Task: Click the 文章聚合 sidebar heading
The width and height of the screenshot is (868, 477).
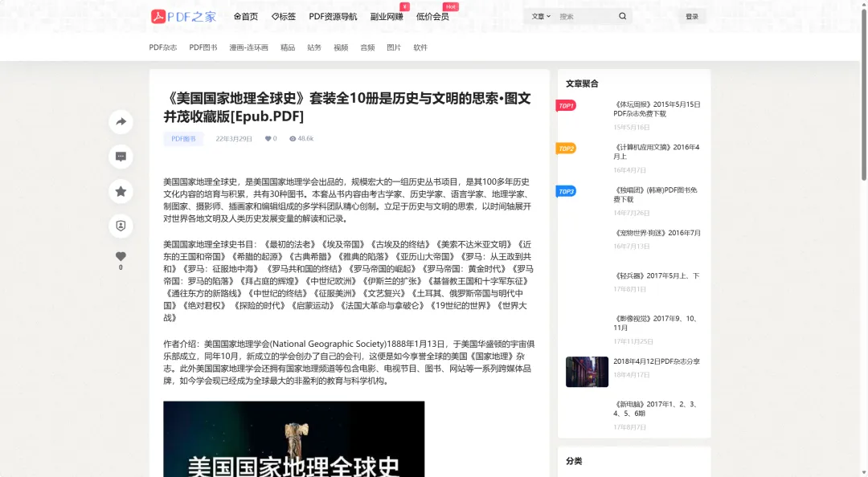Action: (x=582, y=84)
